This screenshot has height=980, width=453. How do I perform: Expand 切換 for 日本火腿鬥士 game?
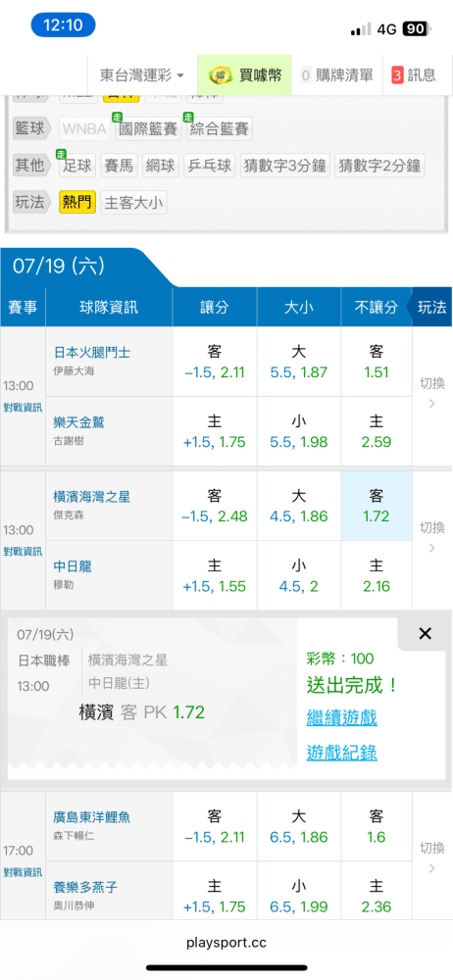tap(431, 393)
